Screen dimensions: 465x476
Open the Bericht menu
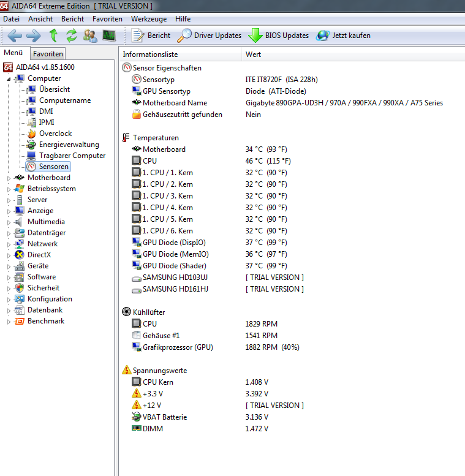(x=72, y=19)
